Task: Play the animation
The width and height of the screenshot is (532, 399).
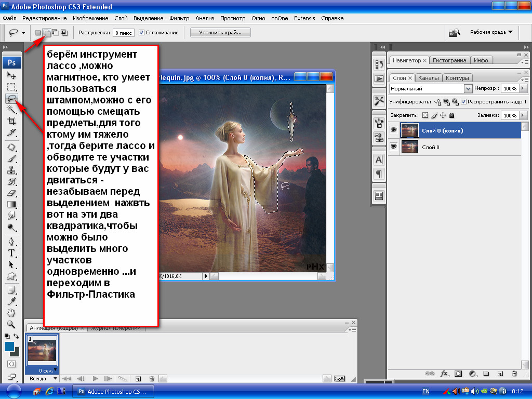Action: point(96,378)
